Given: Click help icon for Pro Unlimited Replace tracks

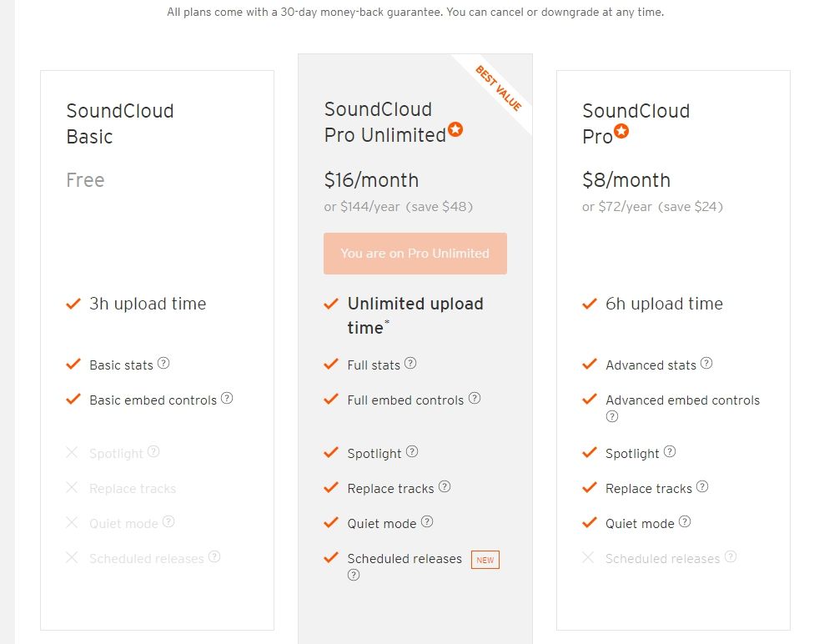Looking at the screenshot, I should [x=445, y=486].
